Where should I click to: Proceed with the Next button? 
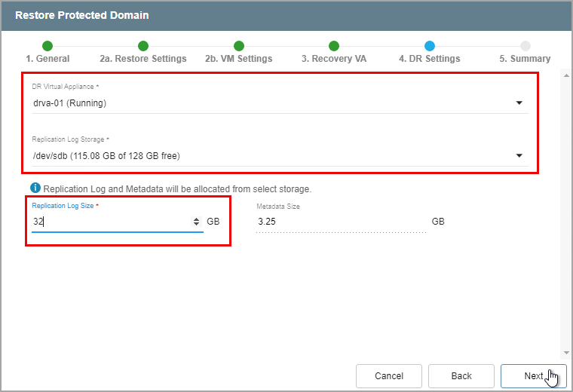pyautogui.click(x=534, y=376)
